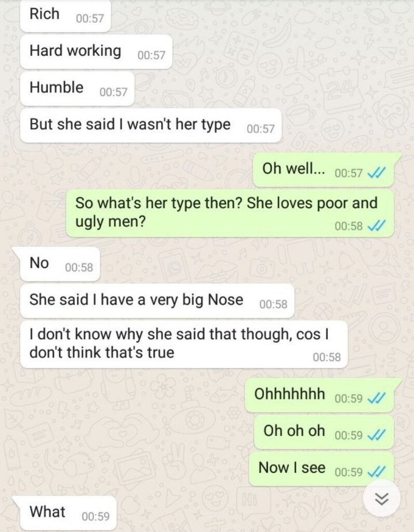Tap the scroll-to-bottom double chevron button

tap(381, 498)
